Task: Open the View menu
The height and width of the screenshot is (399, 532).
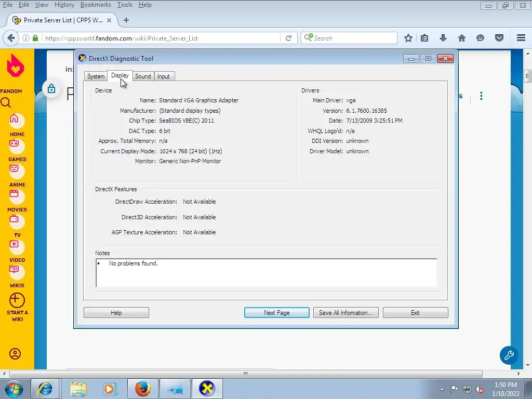Action: [x=42, y=5]
